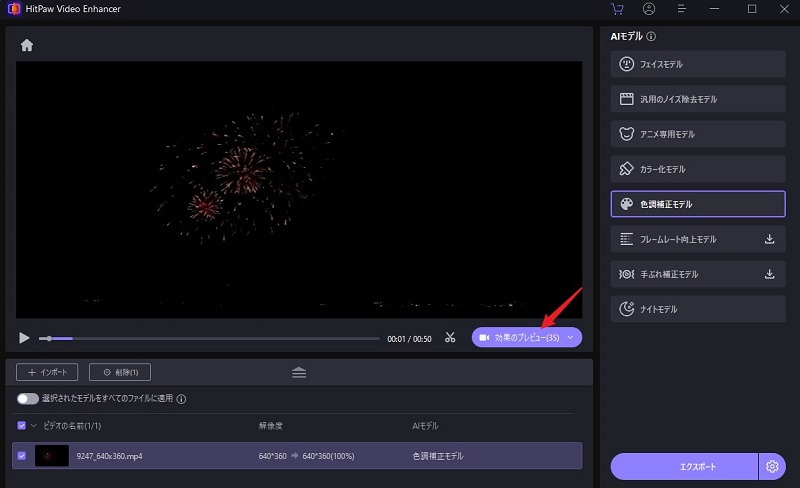The width and height of the screenshot is (800, 488).
Task: Click the AIモデル info icon
Action: tap(651, 36)
